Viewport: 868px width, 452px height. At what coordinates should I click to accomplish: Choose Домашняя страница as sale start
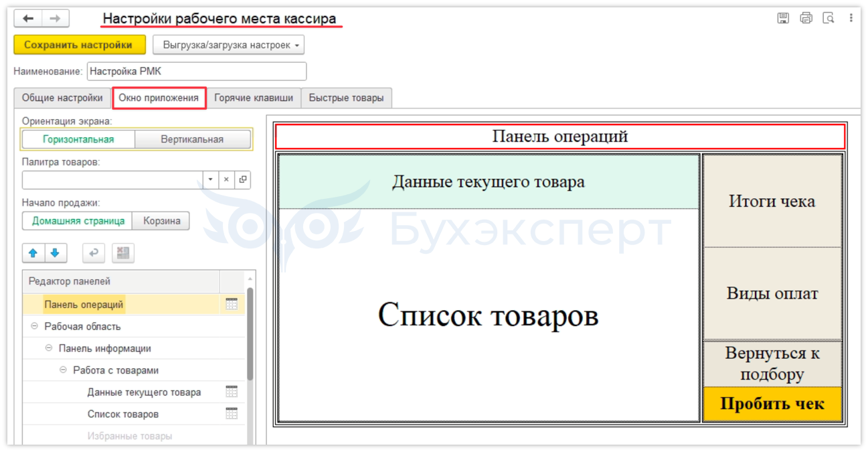(x=78, y=220)
